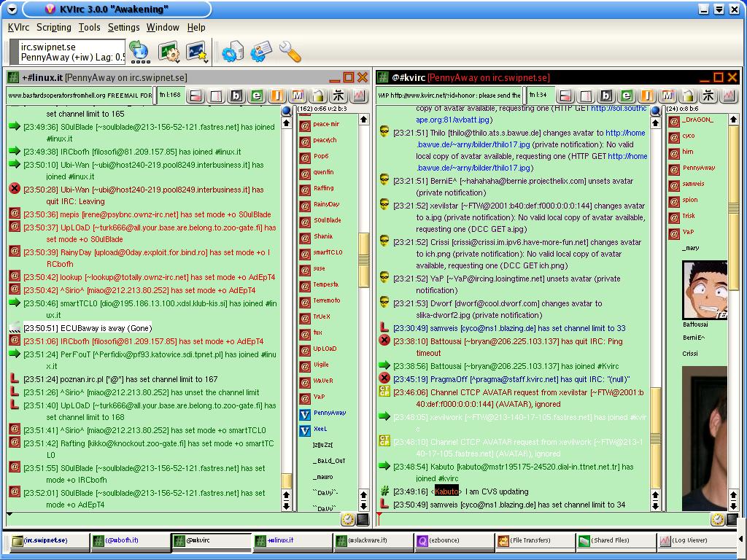Click the globe connect icon in main toolbar
This screenshot has width=747, height=560.
pyautogui.click(x=139, y=52)
